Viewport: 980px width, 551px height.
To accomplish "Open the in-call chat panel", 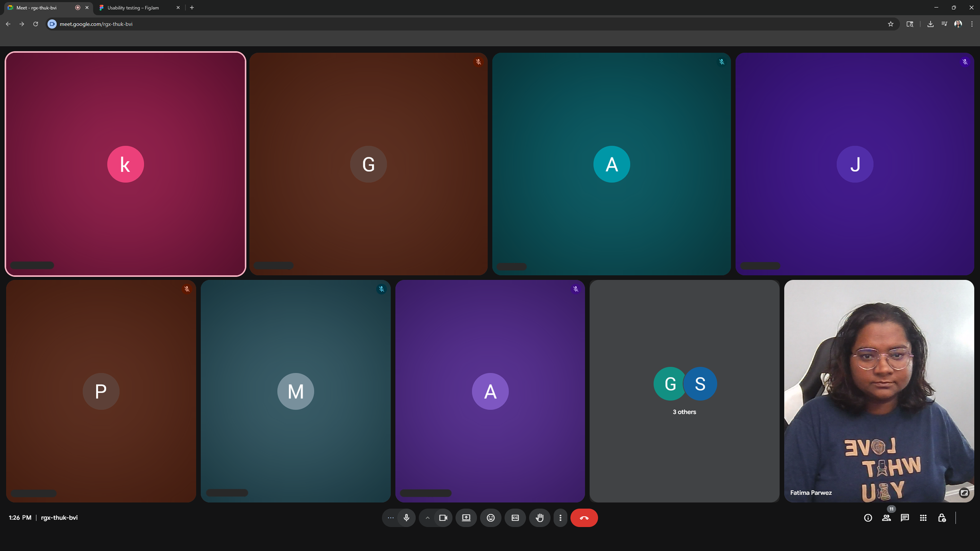I will pyautogui.click(x=905, y=518).
